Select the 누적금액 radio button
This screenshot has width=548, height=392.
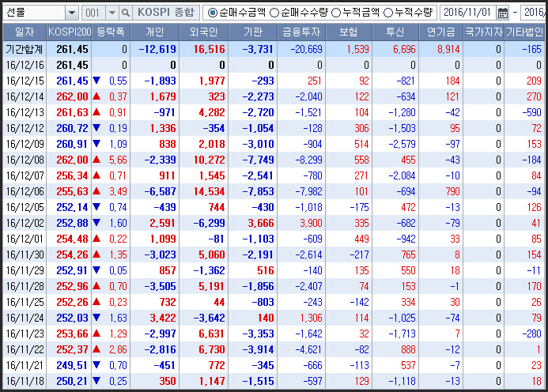tap(336, 13)
